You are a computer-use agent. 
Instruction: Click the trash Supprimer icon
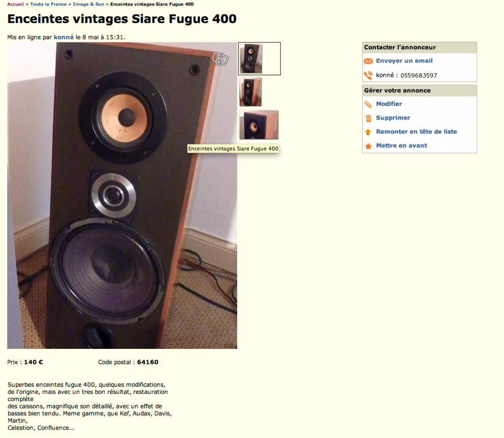click(368, 118)
